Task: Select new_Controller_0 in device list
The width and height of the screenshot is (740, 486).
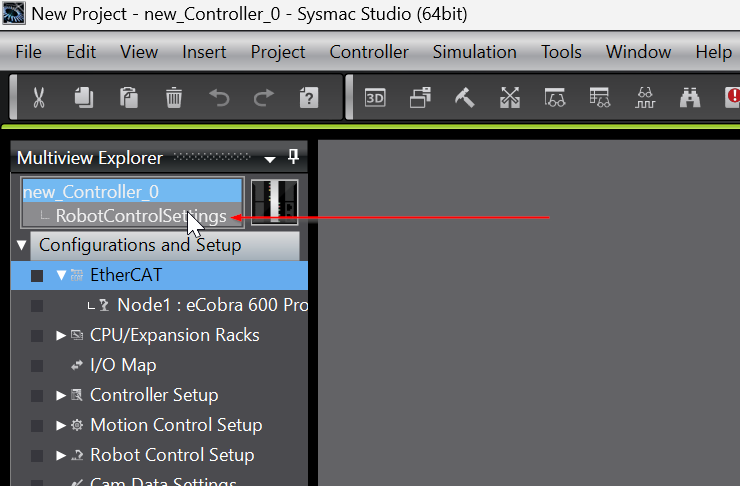Action: [x=132, y=192]
